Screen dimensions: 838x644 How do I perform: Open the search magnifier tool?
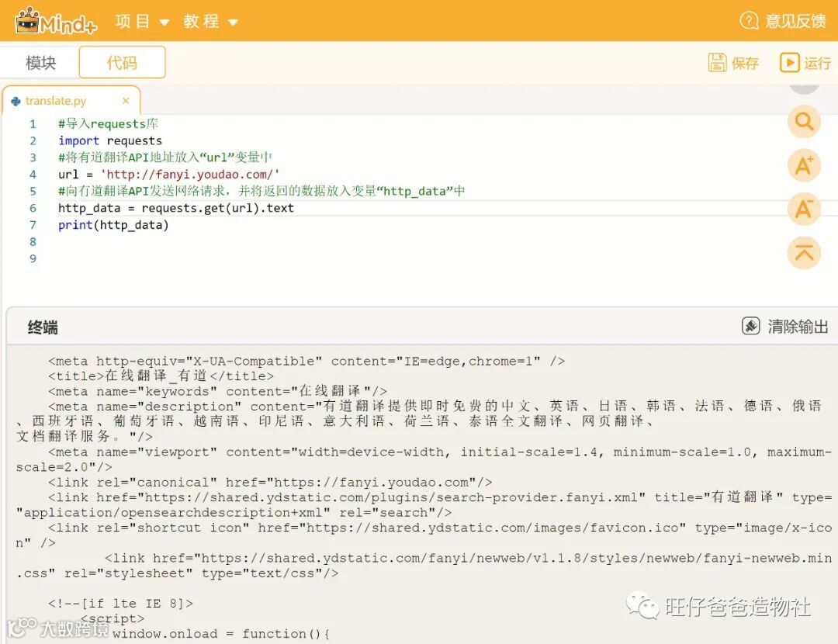pos(804,122)
